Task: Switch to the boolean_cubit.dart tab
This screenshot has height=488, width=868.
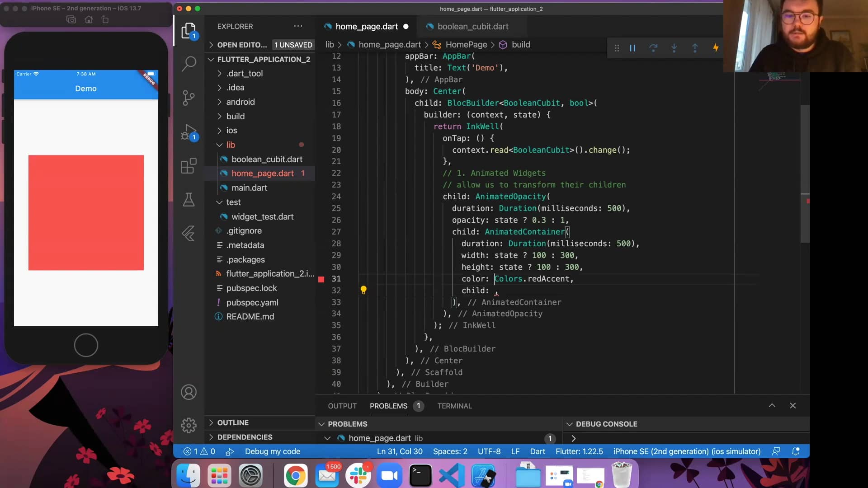Action: 472,27
